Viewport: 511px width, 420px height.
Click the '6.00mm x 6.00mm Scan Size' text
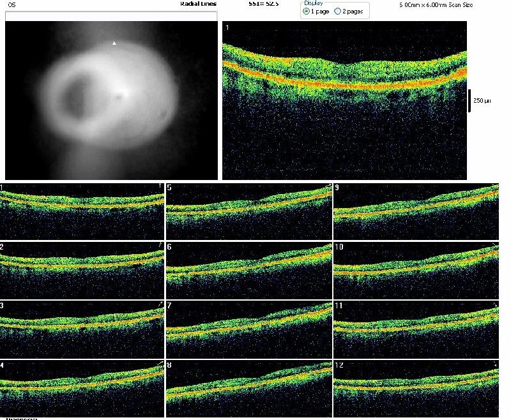pos(436,5)
